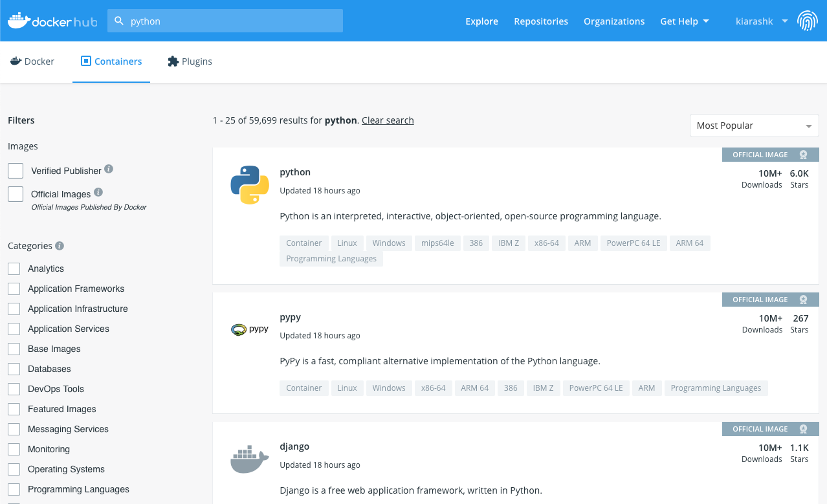Click the PowerPC 64 LE tag on pypy
Image resolution: width=827 pixels, height=504 pixels.
(x=596, y=388)
